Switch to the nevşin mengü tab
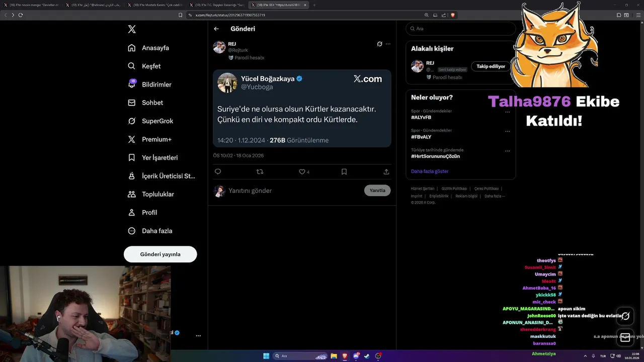This screenshot has height=362, width=644. [x=31, y=5]
